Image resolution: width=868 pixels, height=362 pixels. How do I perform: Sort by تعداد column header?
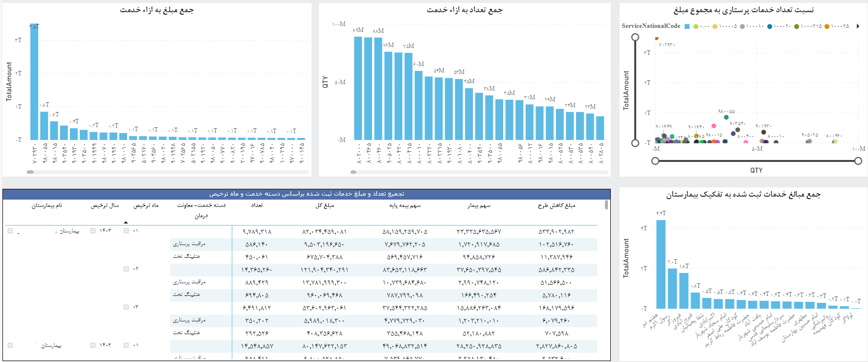(257, 205)
